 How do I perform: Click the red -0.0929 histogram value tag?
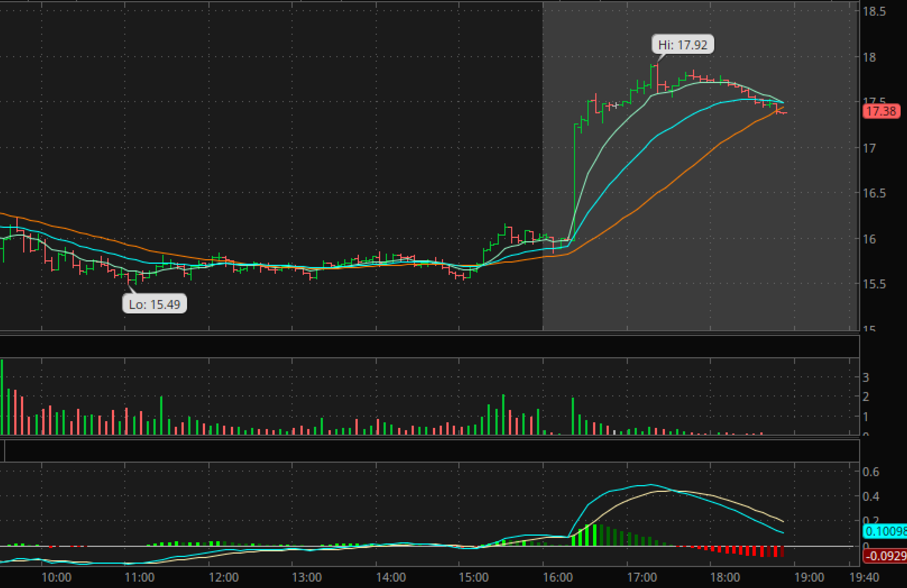pos(885,556)
